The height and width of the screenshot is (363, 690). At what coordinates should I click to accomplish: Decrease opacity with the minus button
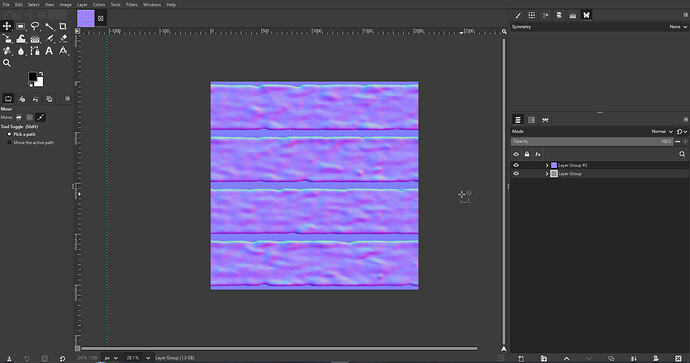(x=678, y=141)
